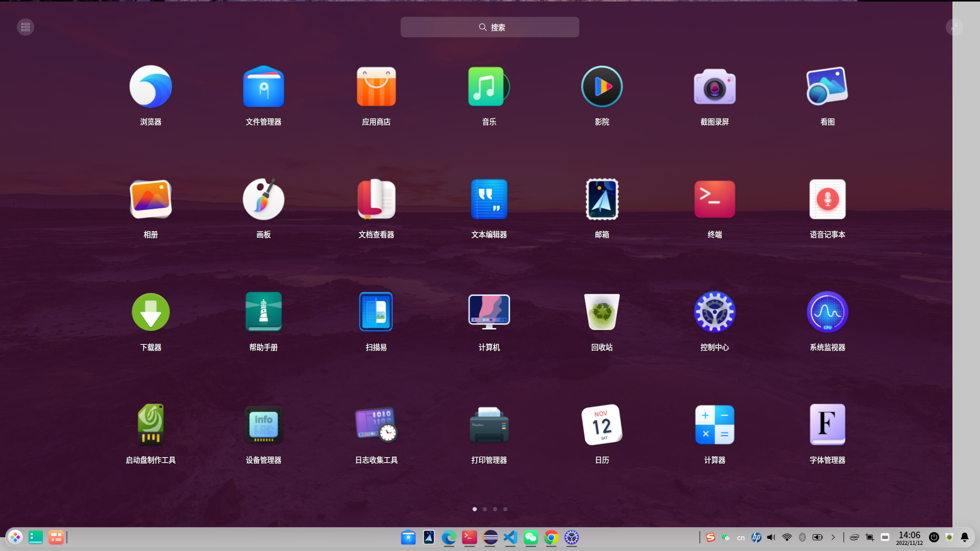The width and height of the screenshot is (980, 551).
Task: Click the 14:06 clock in the dock
Action: coord(909,537)
